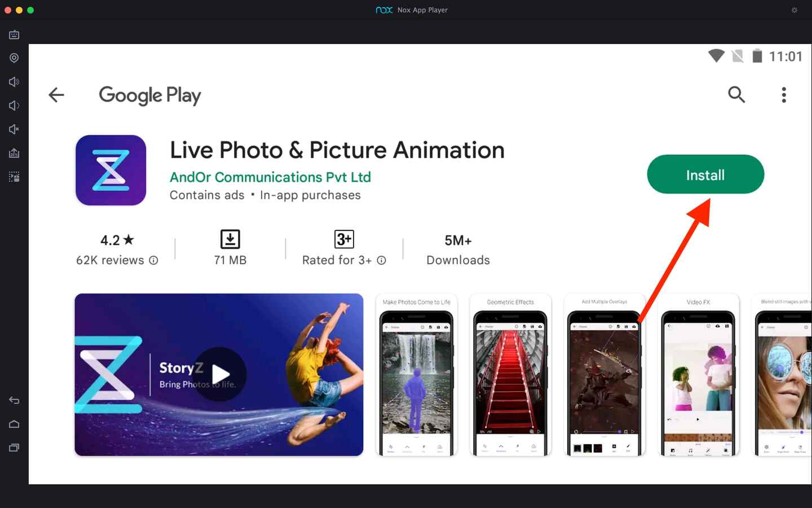Image resolution: width=812 pixels, height=508 pixels.
Task: Open the Video FX screenshot
Action: (698, 374)
